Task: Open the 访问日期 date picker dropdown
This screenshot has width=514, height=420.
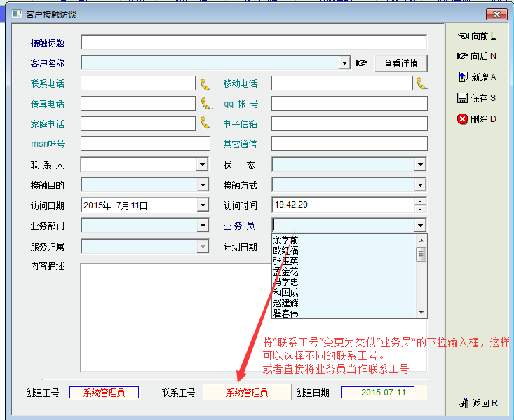Action: pos(203,205)
